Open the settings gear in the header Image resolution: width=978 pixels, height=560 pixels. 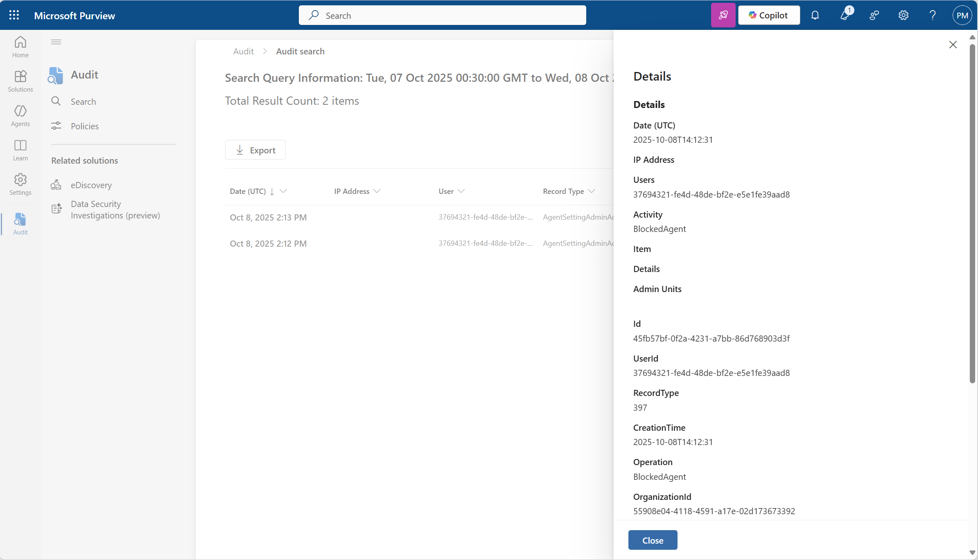pyautogui.click(x=903, y=15)
